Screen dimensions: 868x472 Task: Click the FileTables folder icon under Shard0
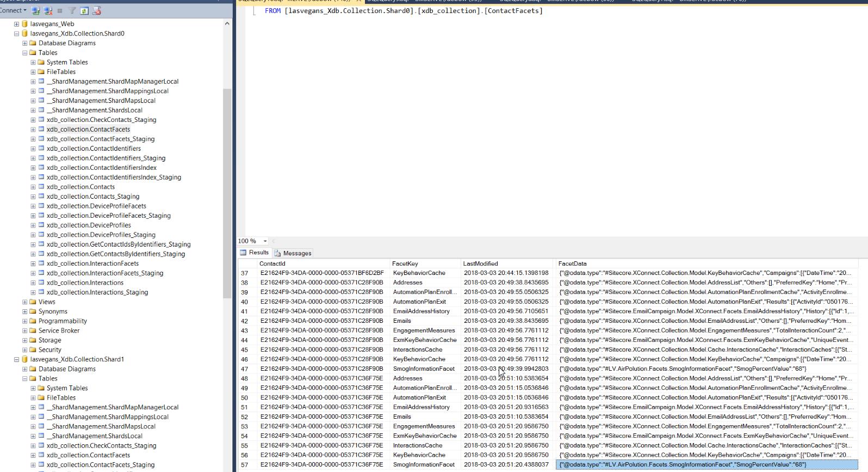click(41, 72)
